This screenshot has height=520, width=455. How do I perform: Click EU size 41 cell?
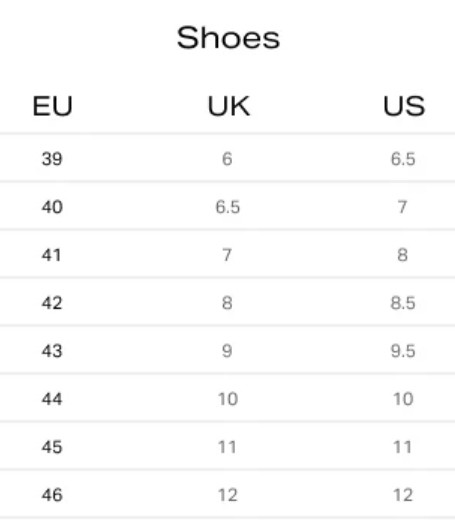pos(51,255)
